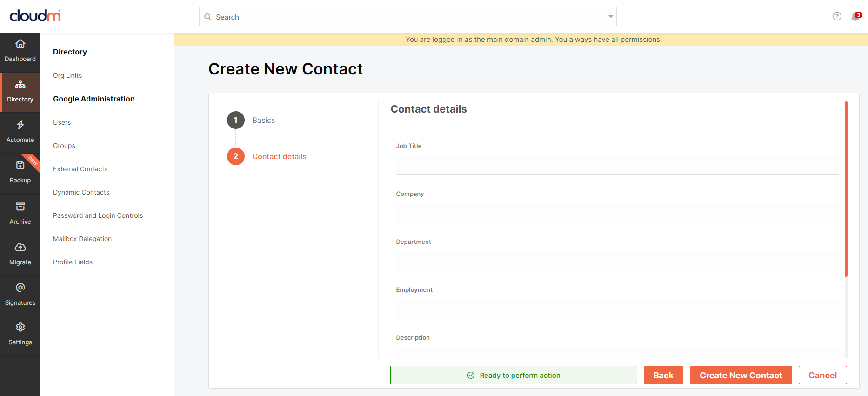This screenshot has width=868, height=396.
Task: Open the Archive sidebar icon
Action: coord(20,207)
